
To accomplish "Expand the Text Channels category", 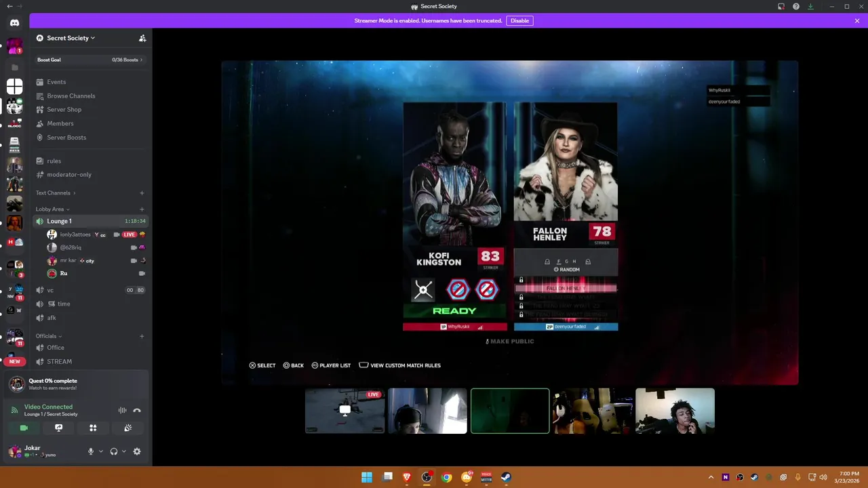I will 56,193.
